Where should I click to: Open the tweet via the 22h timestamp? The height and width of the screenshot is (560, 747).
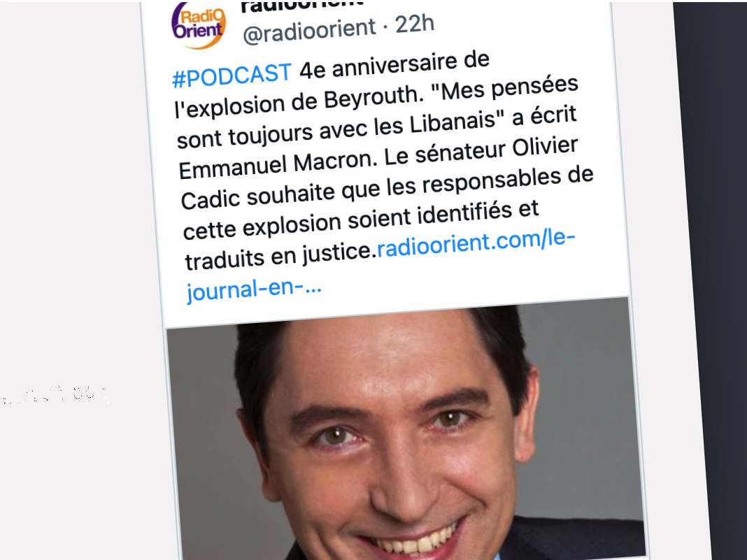(x=415, y=24)
